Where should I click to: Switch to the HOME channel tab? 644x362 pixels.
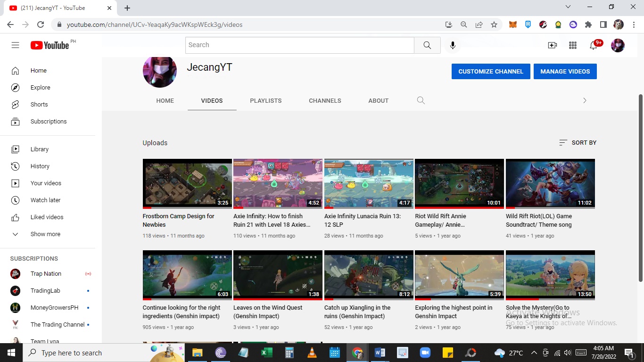tap(165, 101)
